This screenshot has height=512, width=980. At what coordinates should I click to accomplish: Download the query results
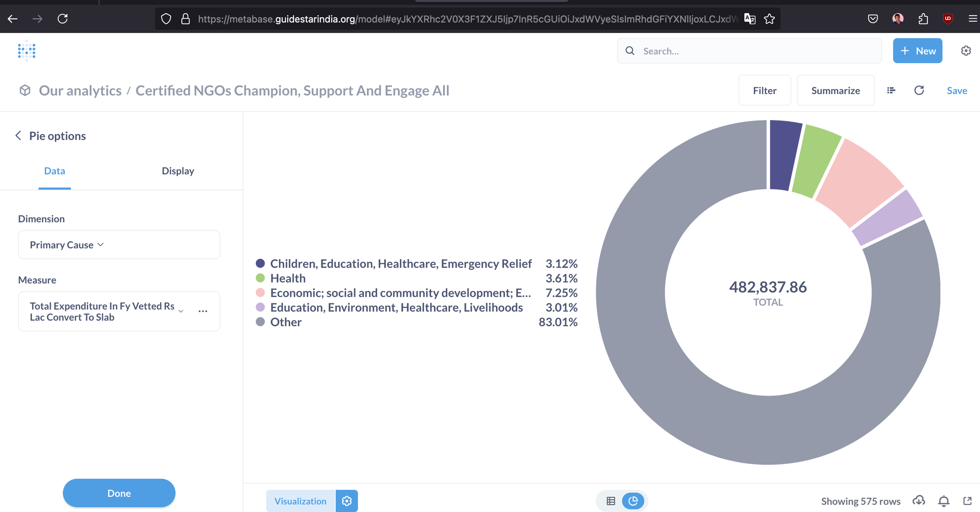919,501
